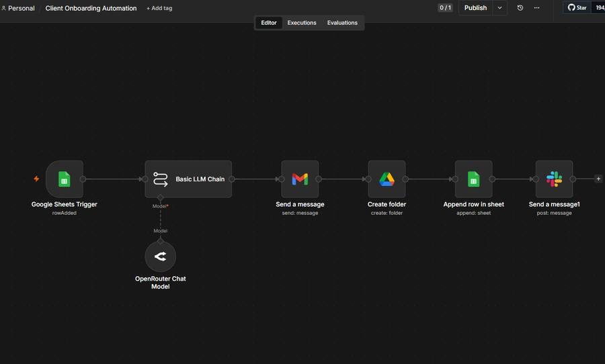Click the Google Sheets Trigger output connector
The width and height of the screenshot is (605, 364).
[x=83, y=179]
